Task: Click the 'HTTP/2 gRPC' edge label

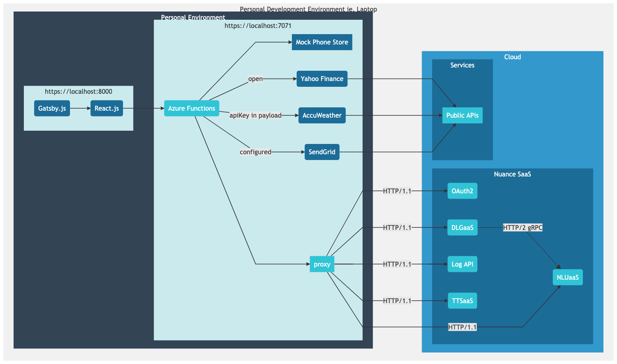Action: pos(523,228)
